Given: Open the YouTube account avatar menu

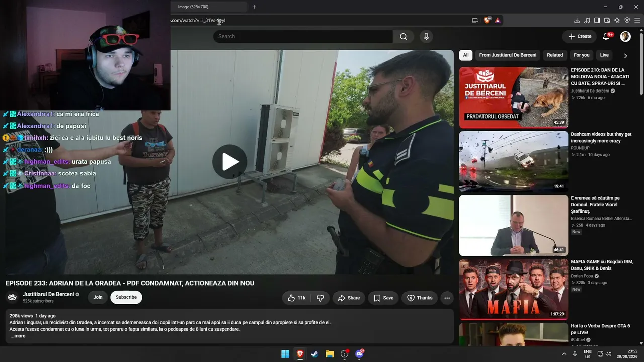Looking at the screenshot, I should [x=625, y=36].
